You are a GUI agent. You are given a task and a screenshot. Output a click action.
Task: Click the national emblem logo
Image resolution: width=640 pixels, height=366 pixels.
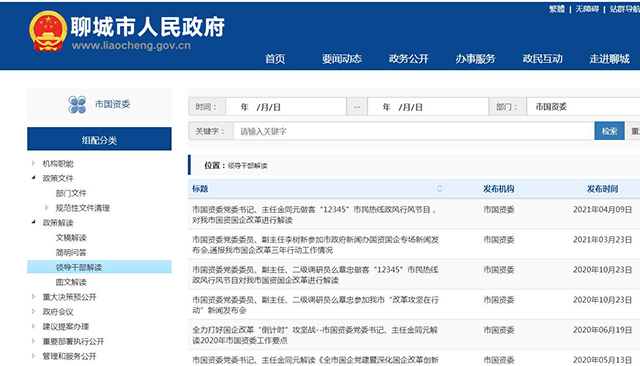click(48, 31)
